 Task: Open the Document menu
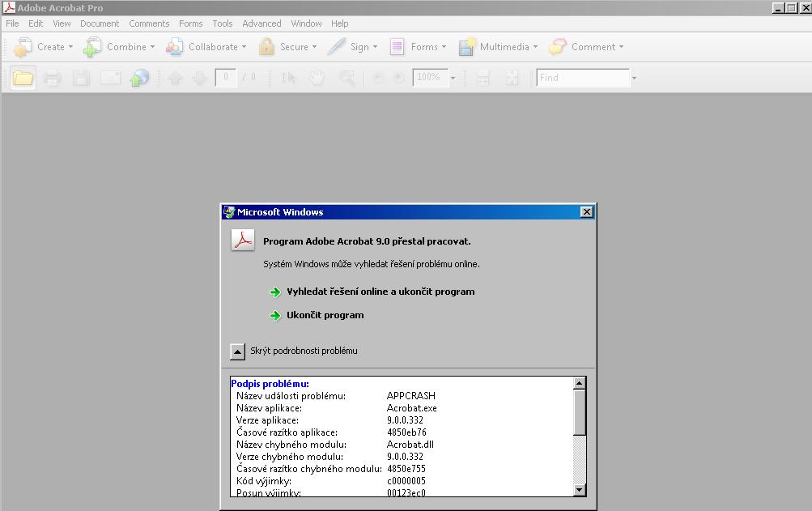(x=100, y=23)
